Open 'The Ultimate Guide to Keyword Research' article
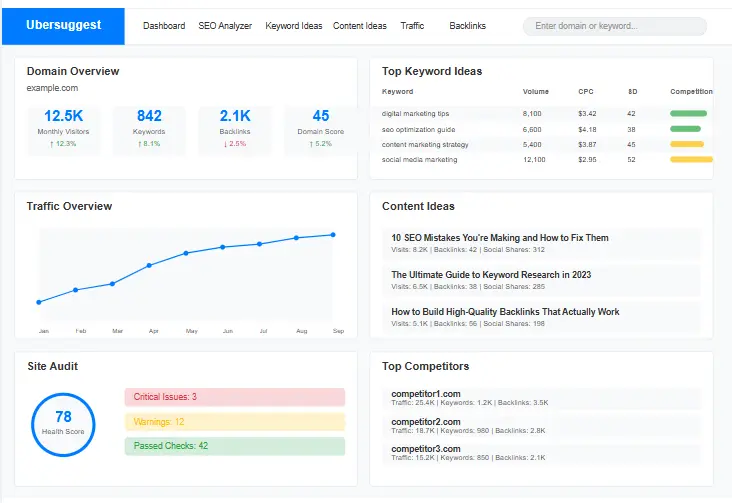The width and height of the screenshot is (732, 503). point(542,280)
